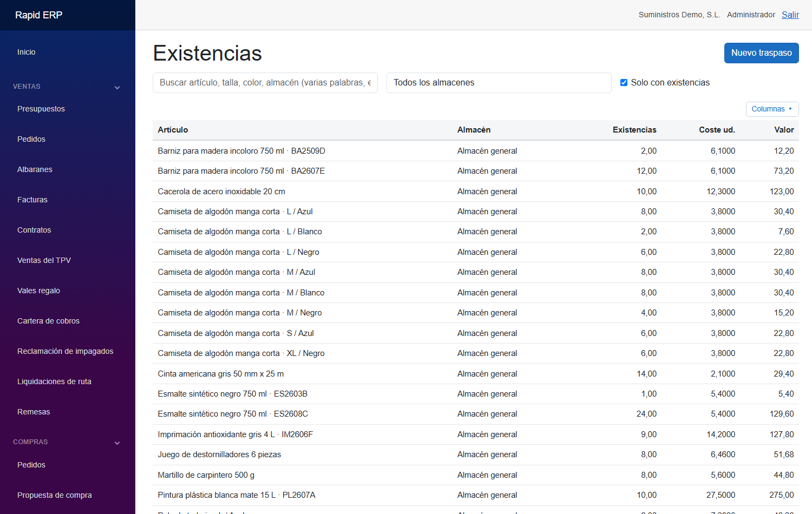Select Pintura plástica PL2607A row
This screenshot has width=812, height=514.
[476, 495]
